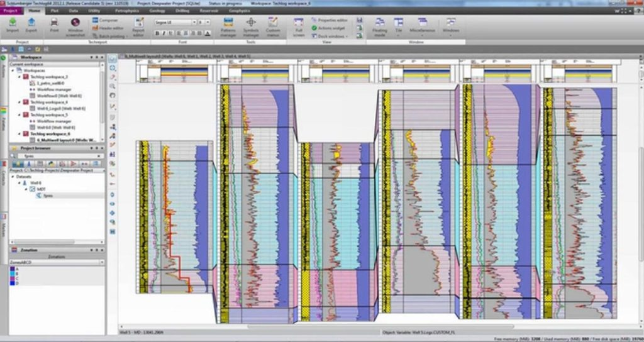Open the Import tool in the ribbon

tap(13, 25)
